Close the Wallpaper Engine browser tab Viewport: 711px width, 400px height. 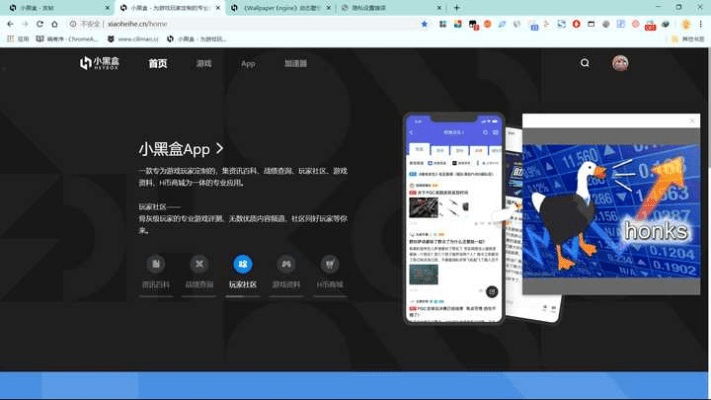(x=329, y=8)
